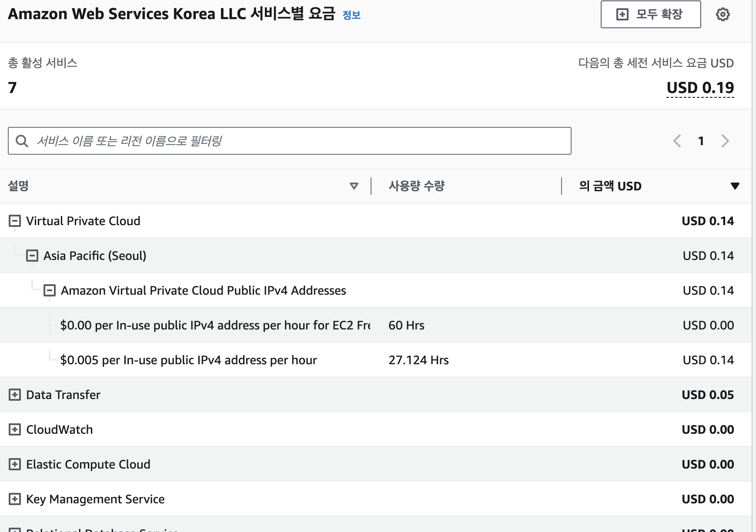Click the Virtual Private Cloud service name
The width and height of the screenshot is (756, 532).
pos(83,221)
